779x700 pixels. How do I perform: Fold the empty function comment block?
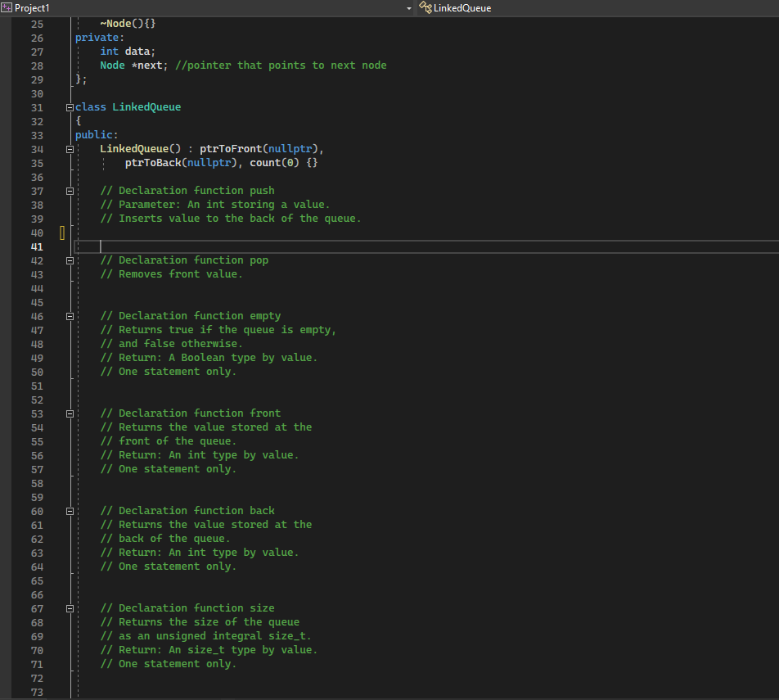pyautogui.click(x=70, y=316)
